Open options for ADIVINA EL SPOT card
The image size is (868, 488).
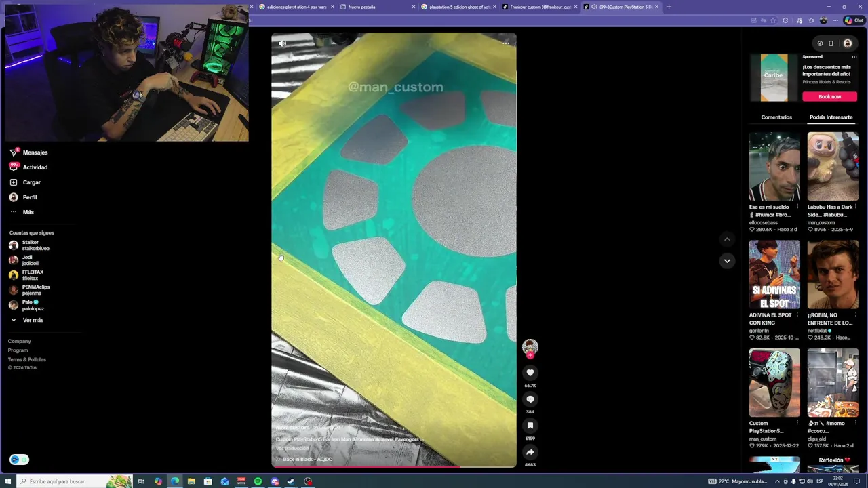point(797,315)
